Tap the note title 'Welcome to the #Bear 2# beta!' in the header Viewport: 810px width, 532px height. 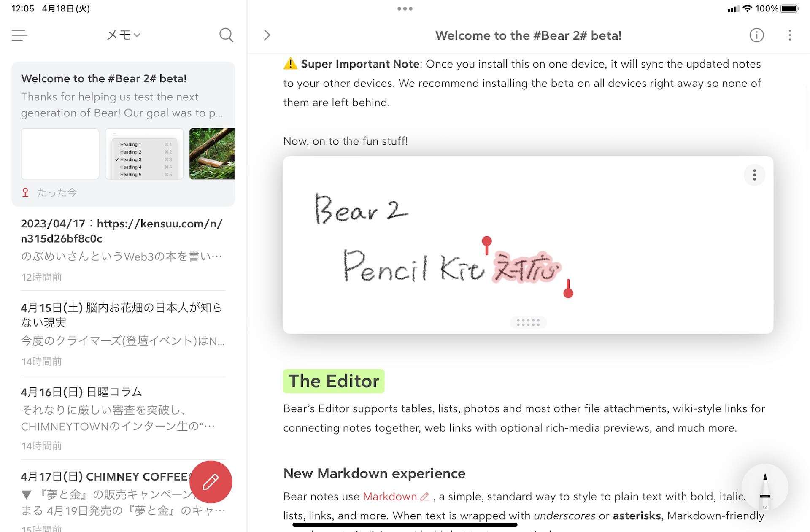pyautogui.click(x=528, y=35)
